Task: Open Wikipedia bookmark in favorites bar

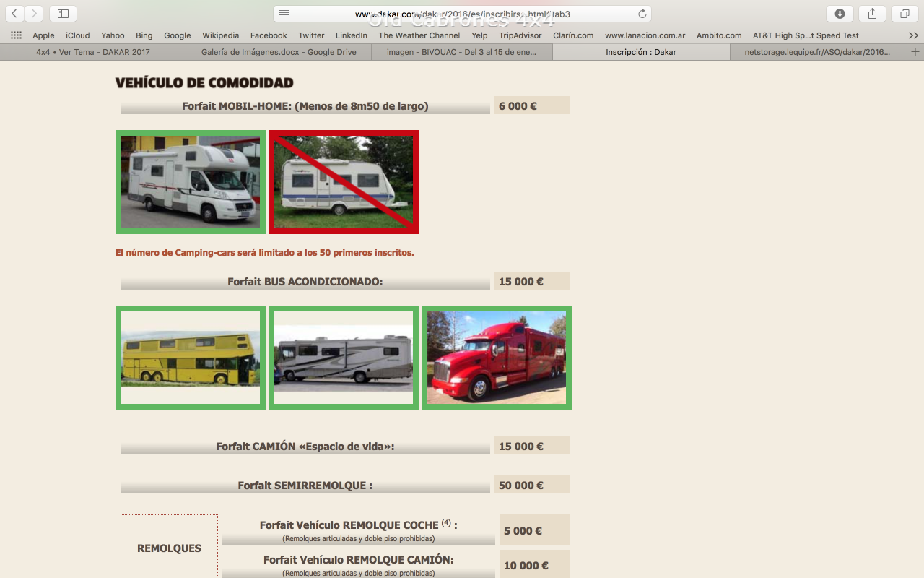Action: pos(220,35)
